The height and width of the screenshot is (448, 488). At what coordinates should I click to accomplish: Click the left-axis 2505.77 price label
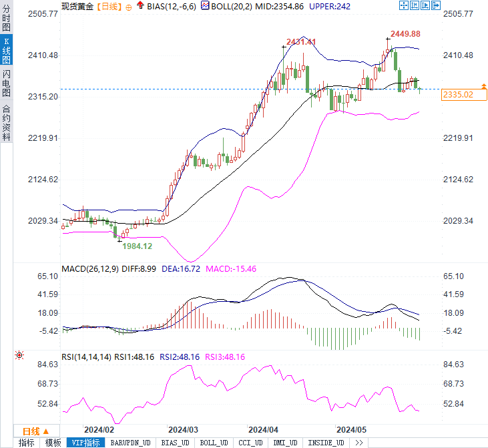[x=43, y=14]
